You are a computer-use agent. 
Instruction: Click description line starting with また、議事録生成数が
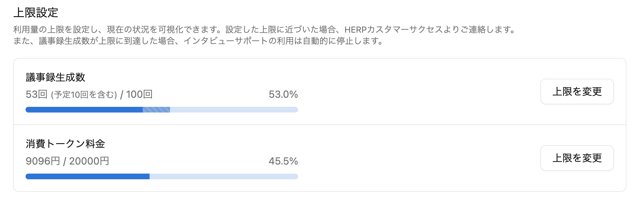click(x=199, y=41)
